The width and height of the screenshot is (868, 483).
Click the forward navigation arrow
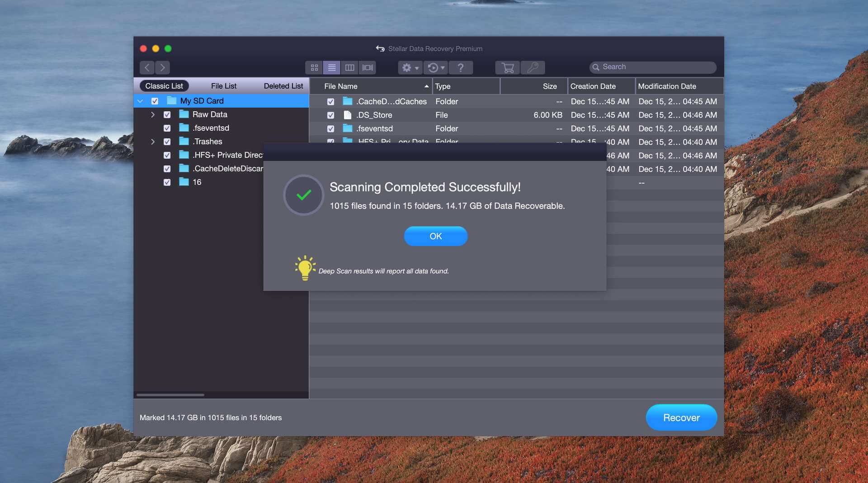162,67
